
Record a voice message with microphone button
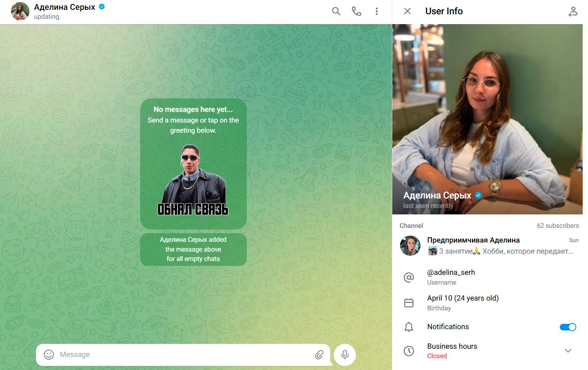pyautogui.click(x=345, y=354)
